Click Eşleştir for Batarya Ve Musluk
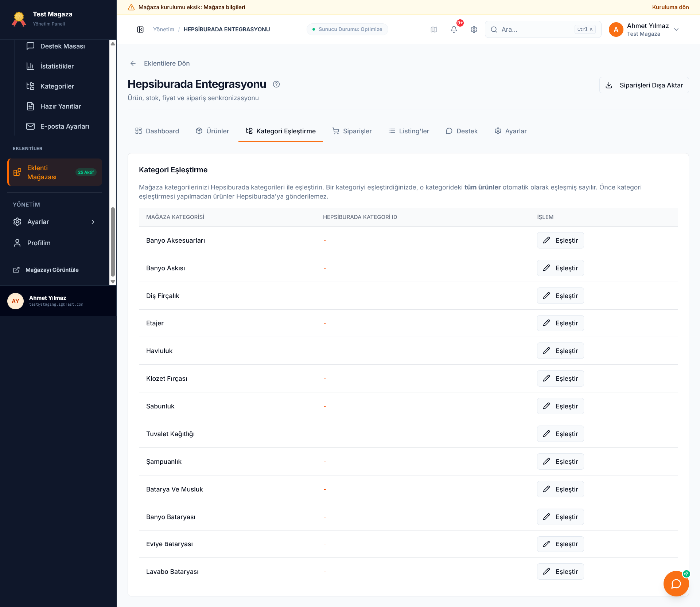The width and height of the screenshot is (700, 607). pos(560,489)
